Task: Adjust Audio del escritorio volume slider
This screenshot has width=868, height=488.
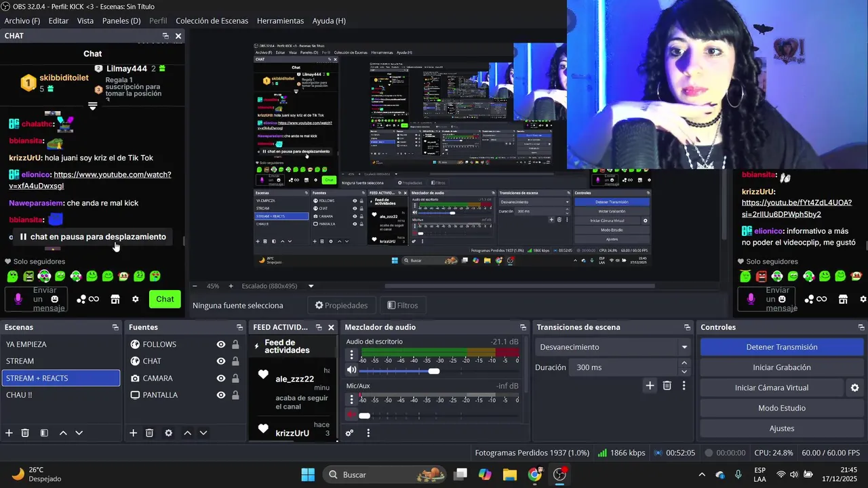Action: [434, 371]
